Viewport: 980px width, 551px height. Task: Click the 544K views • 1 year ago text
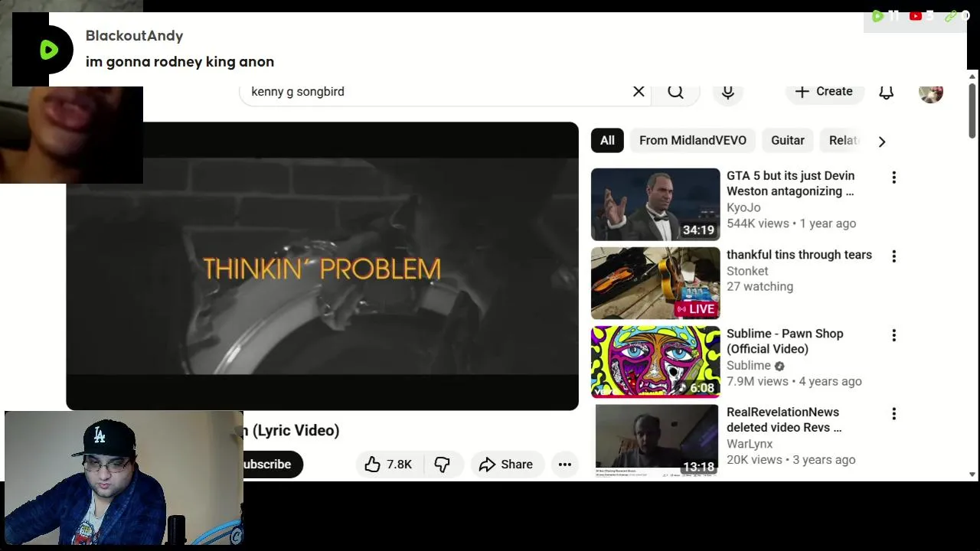791,223
